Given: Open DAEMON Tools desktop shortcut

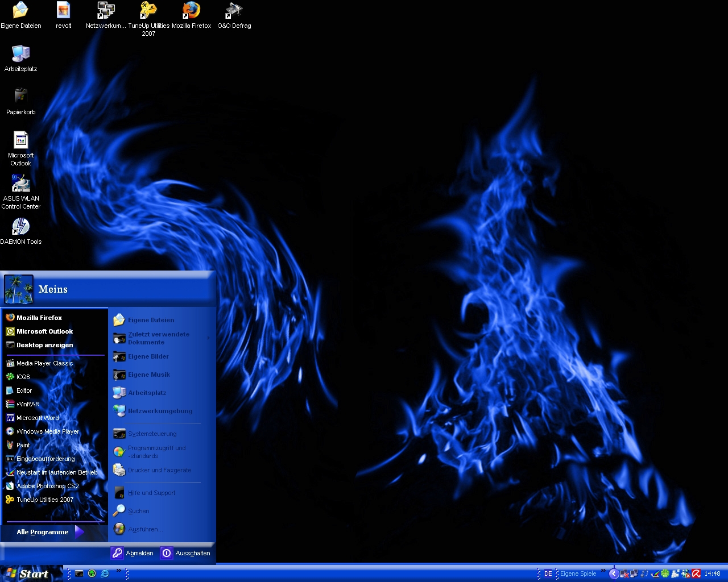Looking at the screenshot, I should click(x=20, y=227).
